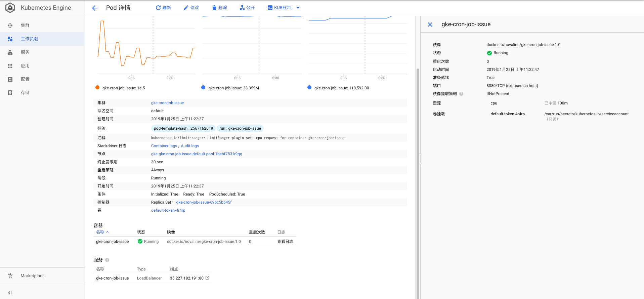Click the 已申请 100m cpu resource value
644x299 pixels.
(x=556, y=103)
